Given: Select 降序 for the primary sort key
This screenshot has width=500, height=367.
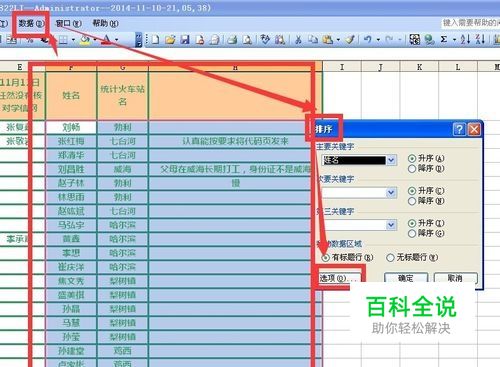Looking at the screenshot, I should [x=426, y=169].
